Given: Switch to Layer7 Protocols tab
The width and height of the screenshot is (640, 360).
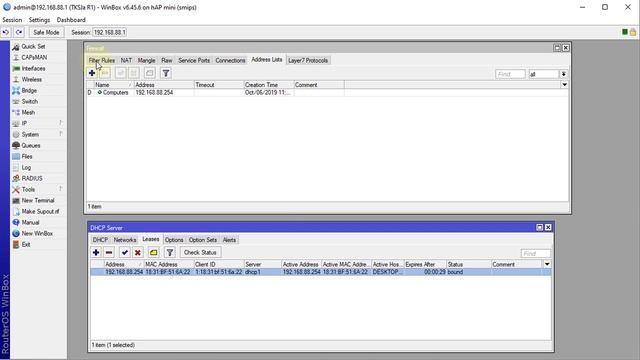Looking at the screenshot, I should coord(308,60).
